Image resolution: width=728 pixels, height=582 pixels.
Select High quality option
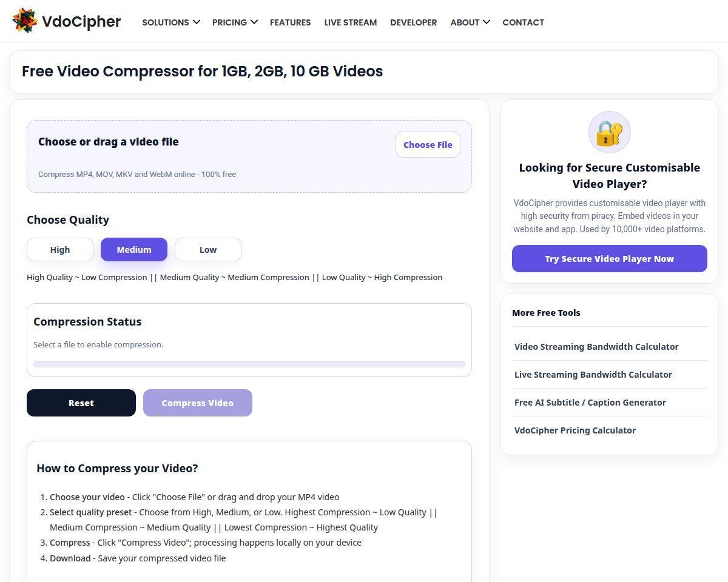click(60, 249)
